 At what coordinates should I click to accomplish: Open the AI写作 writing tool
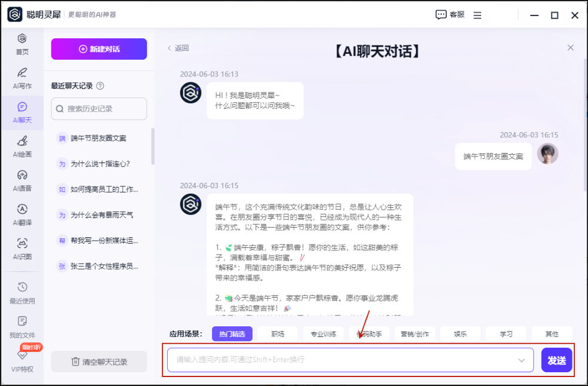22,78
